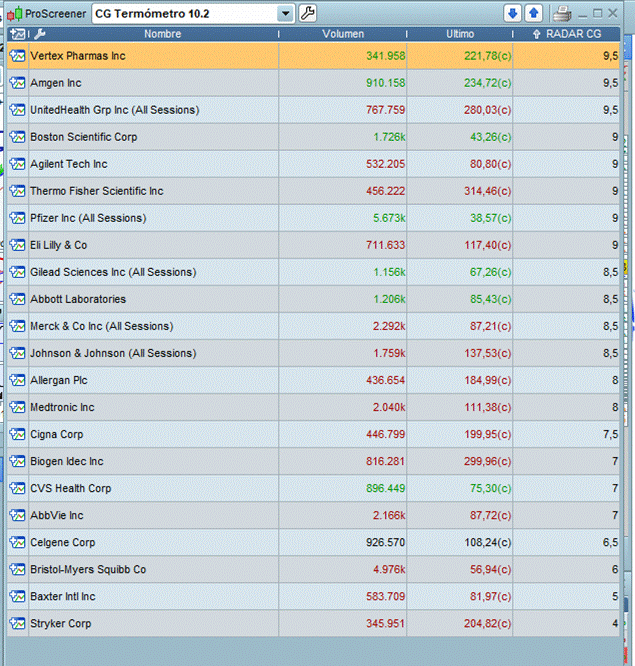Click the blue up arrow button
Image resolution: width=635 pixels, height=666 pixels.
533,13
